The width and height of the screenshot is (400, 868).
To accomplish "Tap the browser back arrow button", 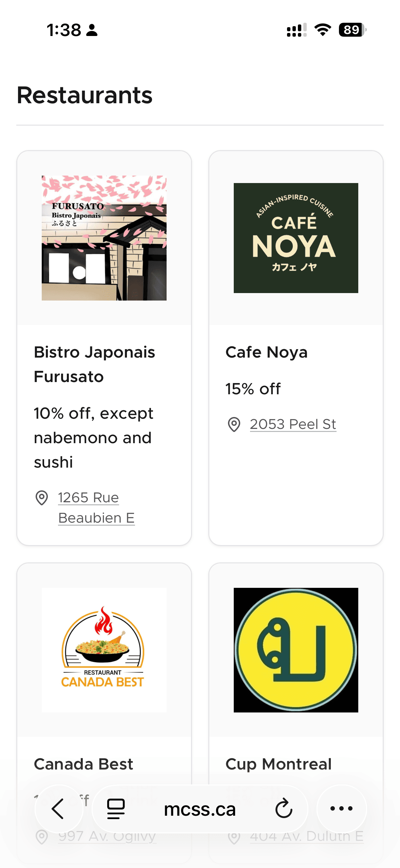I will click(x=58, y=809).
